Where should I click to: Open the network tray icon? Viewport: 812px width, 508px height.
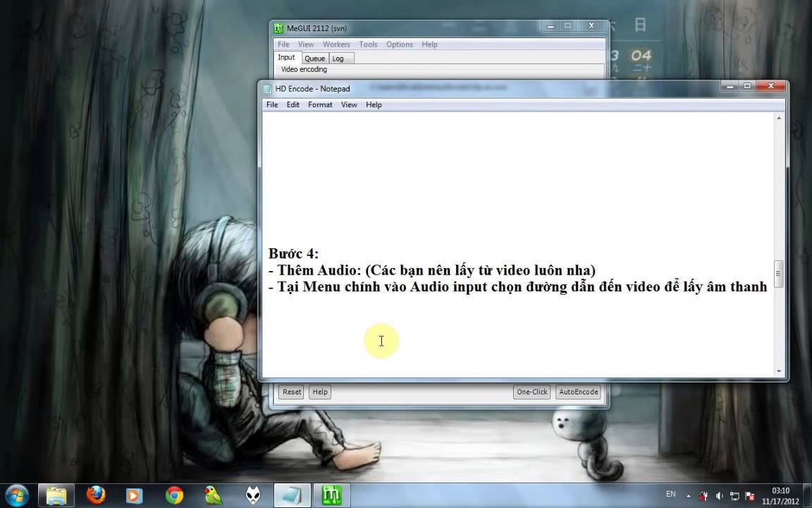734,496
